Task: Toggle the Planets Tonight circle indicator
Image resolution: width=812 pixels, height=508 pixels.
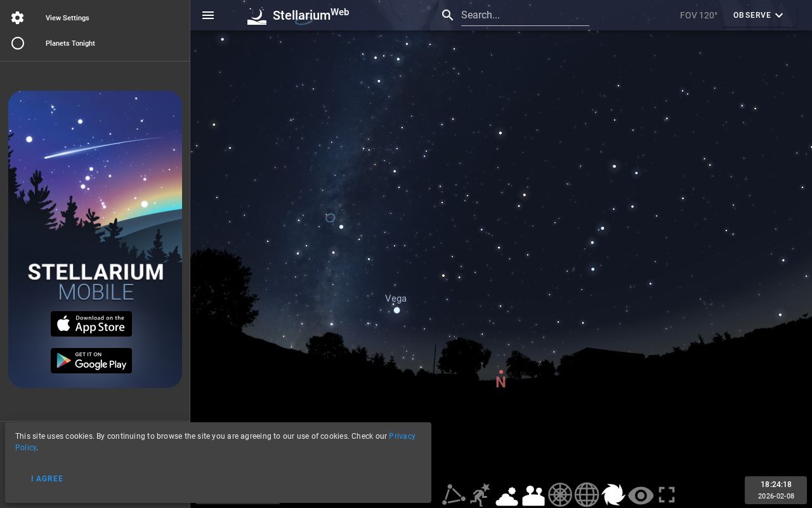Action: 18,43
